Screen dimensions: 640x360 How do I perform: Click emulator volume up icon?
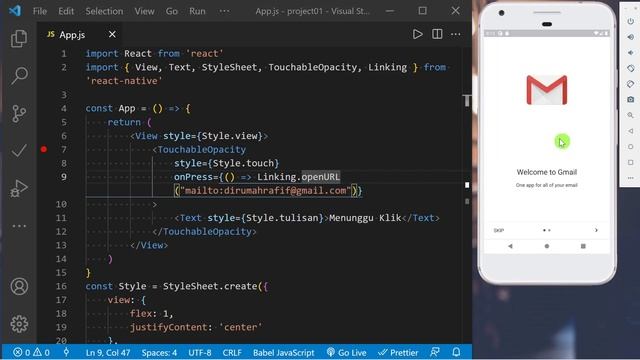(x=631, y=37)
